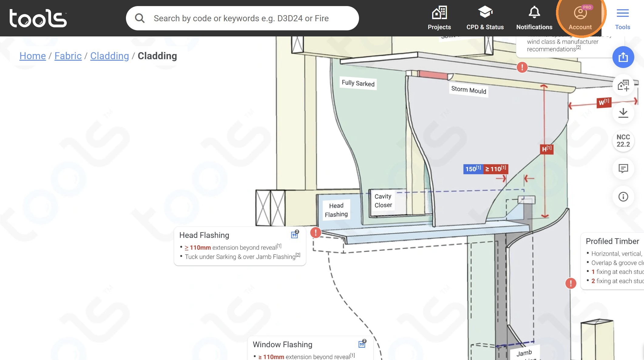This screenshot has height=360, width=644.
Task: Open the Fabric breadcrumb link
Action: pos(68,56)
